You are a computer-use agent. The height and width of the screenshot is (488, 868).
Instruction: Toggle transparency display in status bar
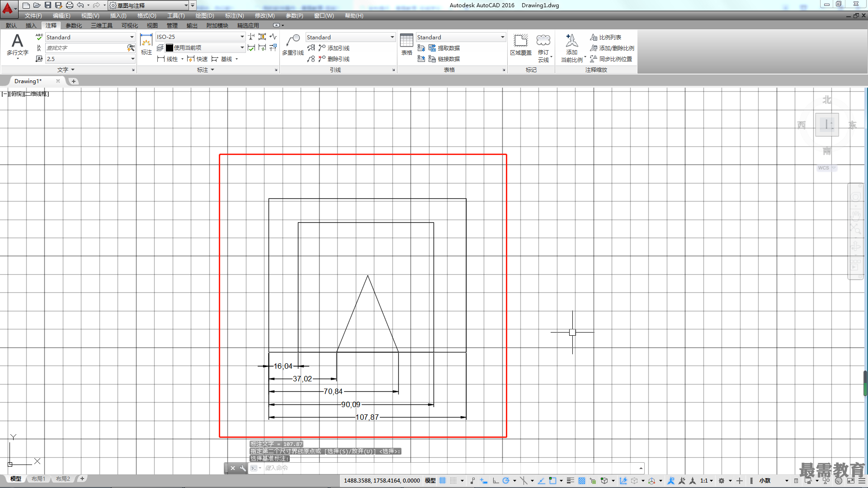[x=582, y=481]
